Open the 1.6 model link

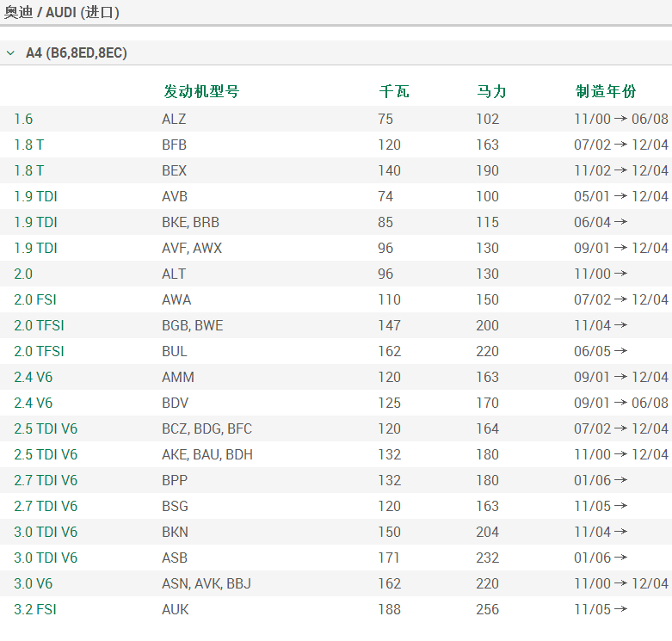coord(23,119)
